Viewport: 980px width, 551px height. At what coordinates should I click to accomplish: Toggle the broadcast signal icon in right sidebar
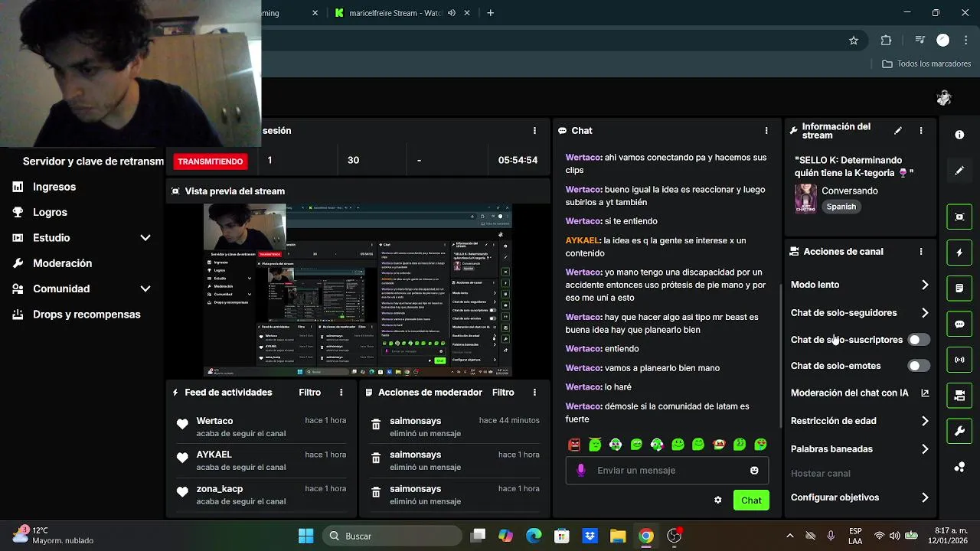[959, 360]
